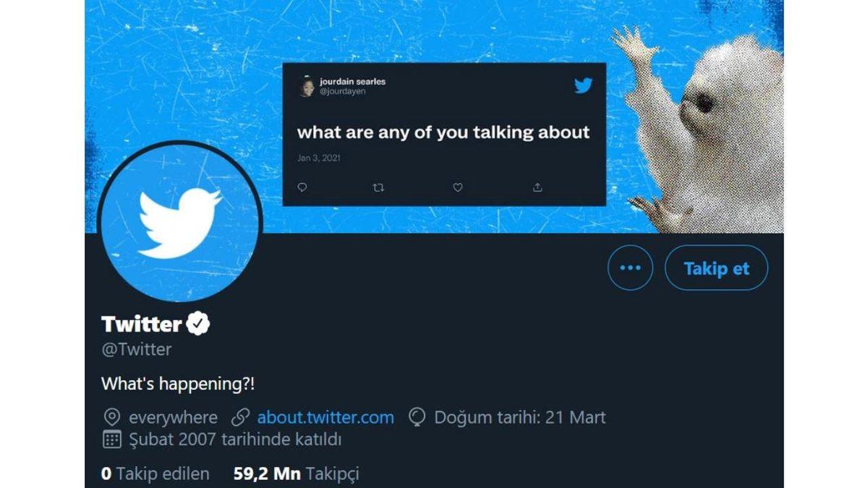Click the verified badge next to Twitter
The width and height of the screenshot is (868, 488).
point(197,324)
